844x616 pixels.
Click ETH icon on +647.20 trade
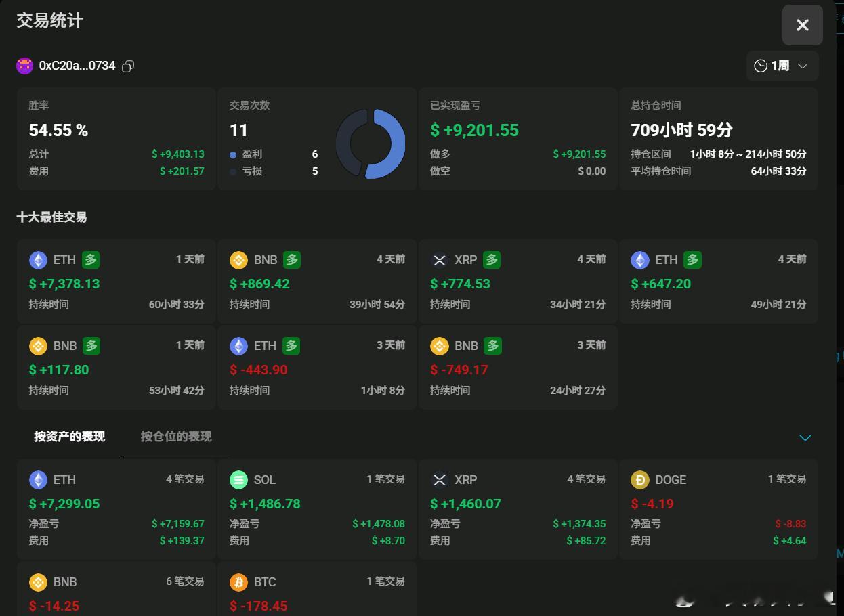tap(639, 260)
